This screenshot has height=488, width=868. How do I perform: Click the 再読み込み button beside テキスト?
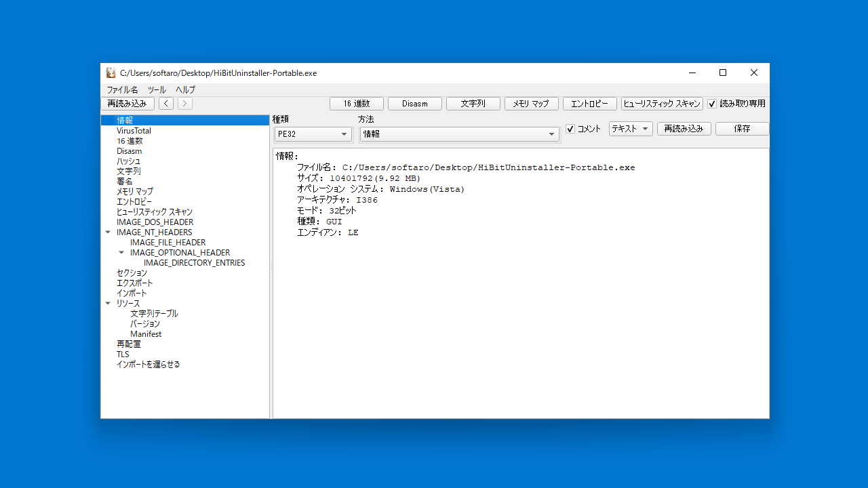point(684,129)
